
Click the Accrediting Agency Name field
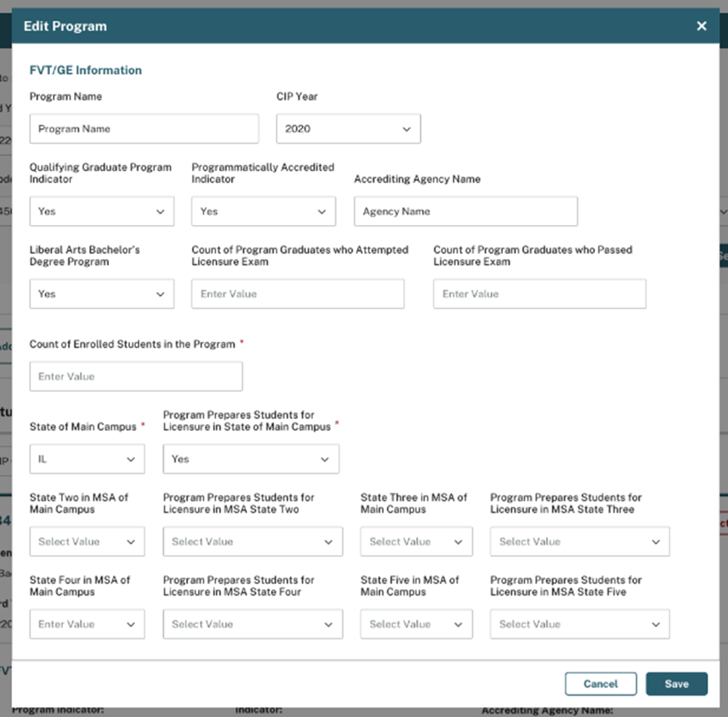pyautogui.click(x=465, y=212)
